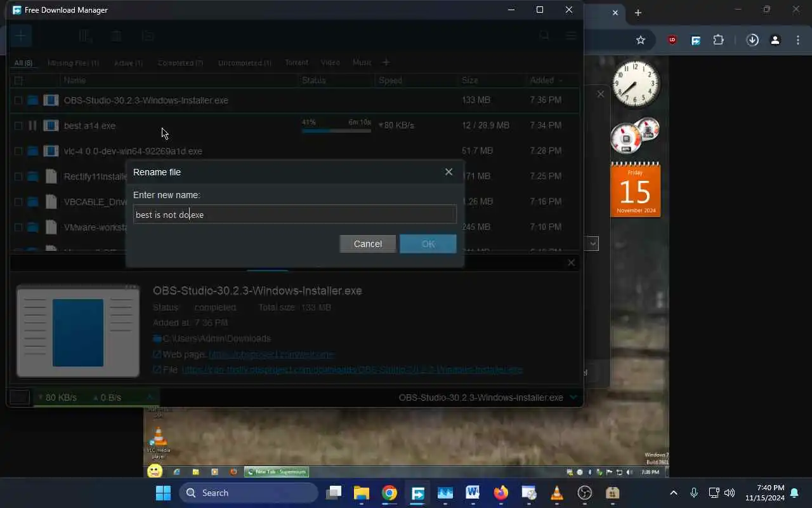The width and height of the screenshot is (812, 508).
Task: Close the download details panel
Action: pos(571,262)
